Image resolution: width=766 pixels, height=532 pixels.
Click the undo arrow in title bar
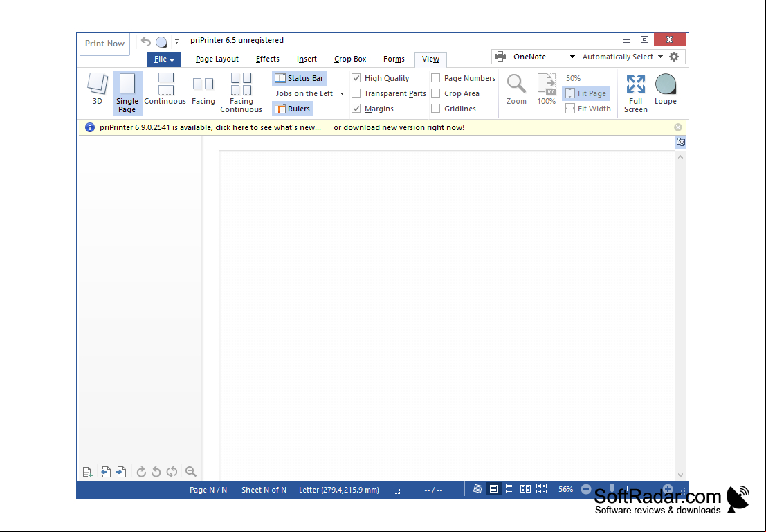coord(145,42)
